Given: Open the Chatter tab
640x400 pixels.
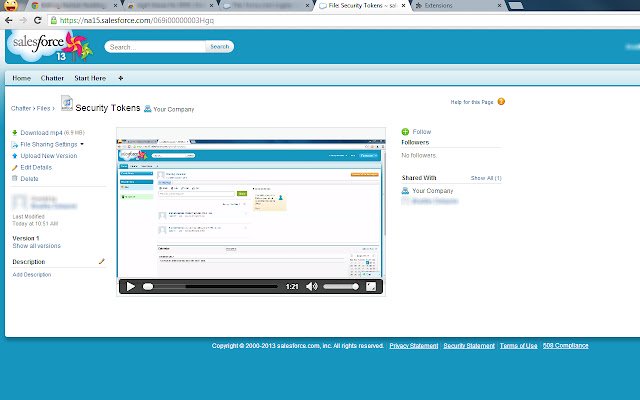Looking at the screenshot, I should click(x=52, y=78).
